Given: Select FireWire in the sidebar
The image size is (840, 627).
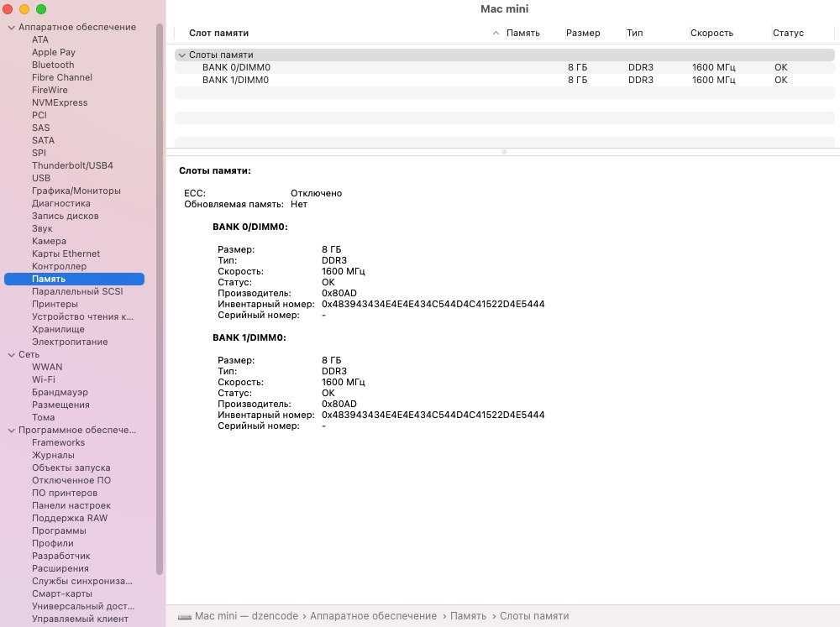Looking at the screenshot, I should (x=50, y=90).
